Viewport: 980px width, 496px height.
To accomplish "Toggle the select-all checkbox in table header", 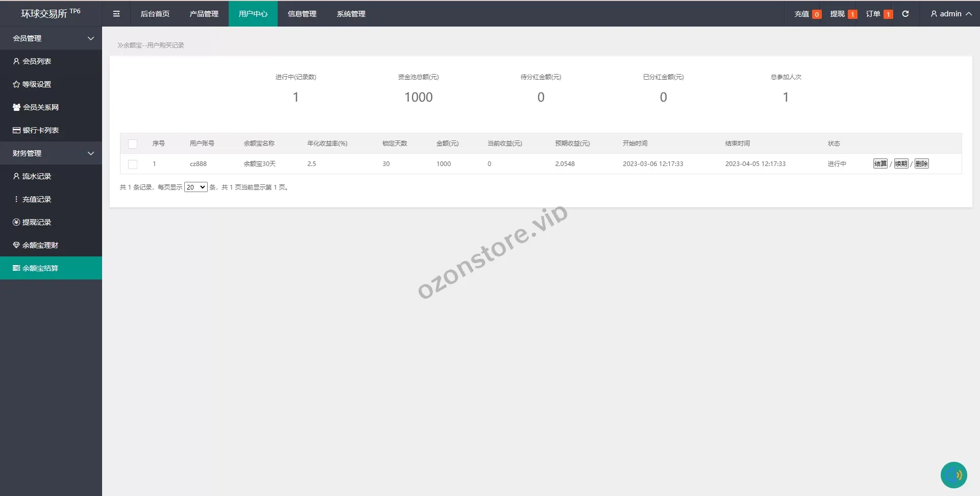I will (133, 144).
